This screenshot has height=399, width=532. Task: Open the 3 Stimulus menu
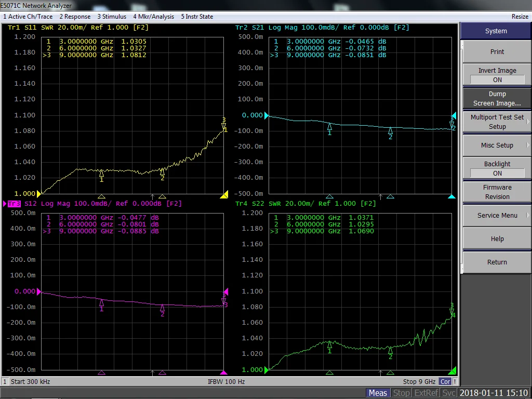pyautogui.click(x=112, y=17)
